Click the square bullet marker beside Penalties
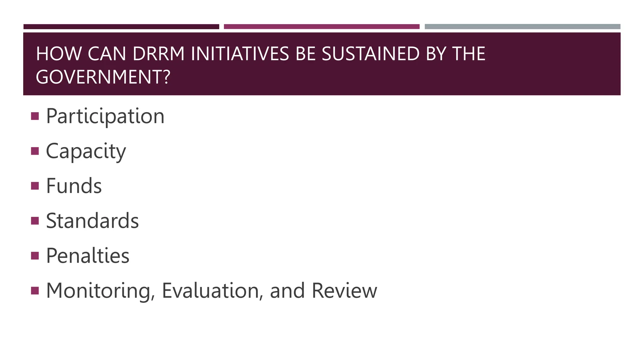644x362 pixels. (x=35, y=256)
